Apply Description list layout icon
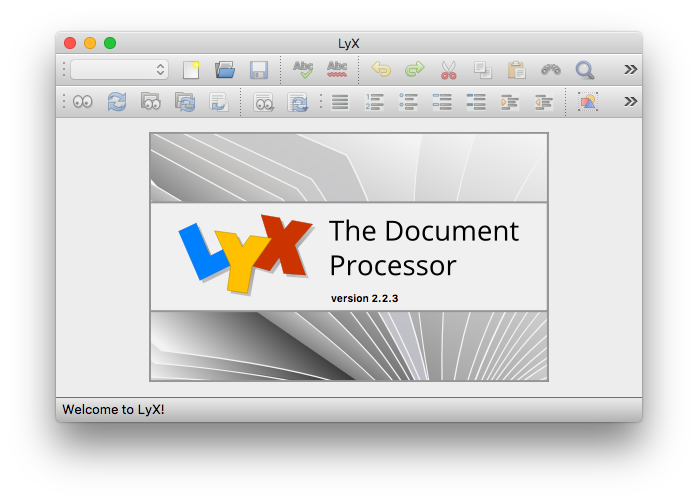698x502 pixels. [476, 102]
